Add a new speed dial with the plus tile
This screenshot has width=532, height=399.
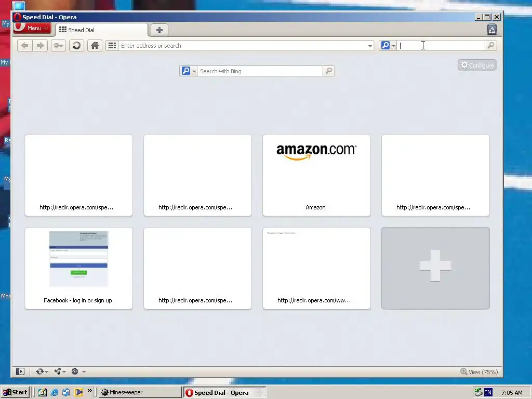436,269
